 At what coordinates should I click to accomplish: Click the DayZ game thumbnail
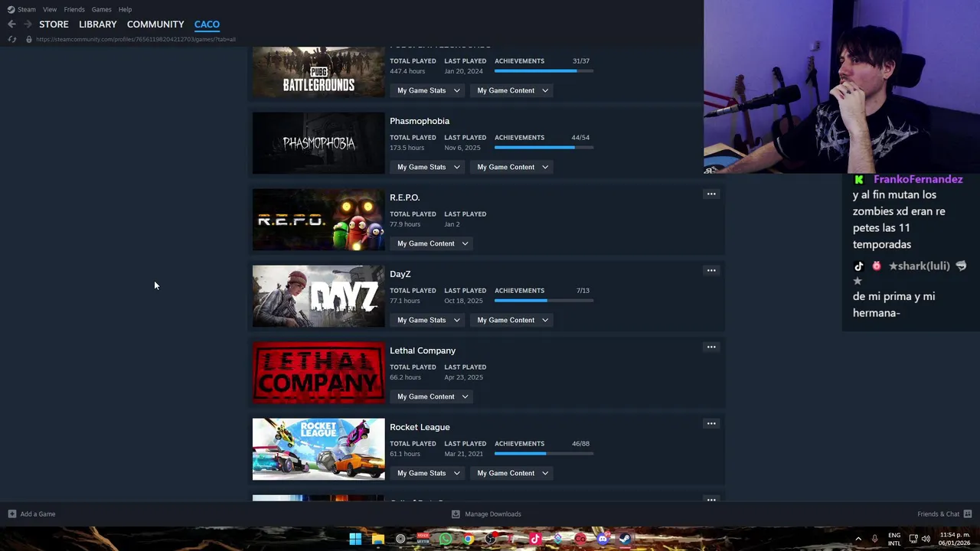[x=318, y=296]
